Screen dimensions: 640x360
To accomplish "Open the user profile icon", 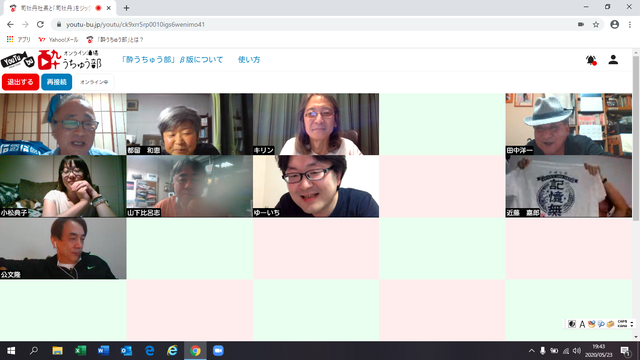I will [613, 60].
